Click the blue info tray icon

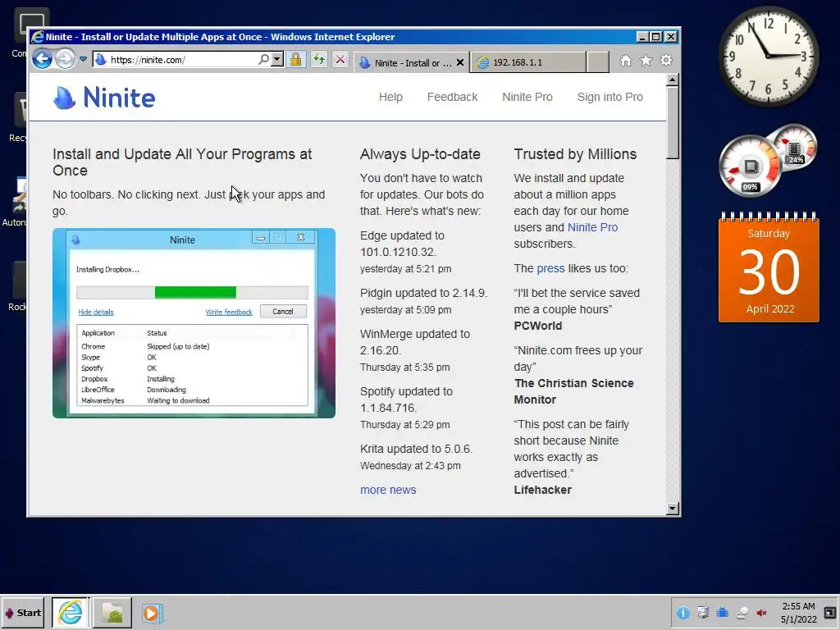[682, 613]
